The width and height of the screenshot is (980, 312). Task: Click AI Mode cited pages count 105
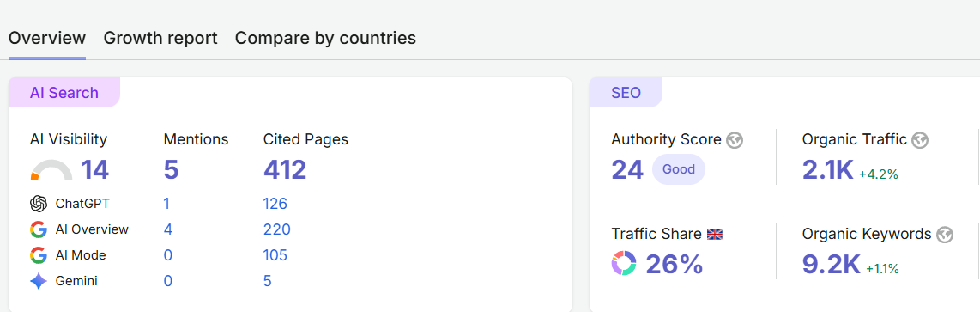coord(275,255)
